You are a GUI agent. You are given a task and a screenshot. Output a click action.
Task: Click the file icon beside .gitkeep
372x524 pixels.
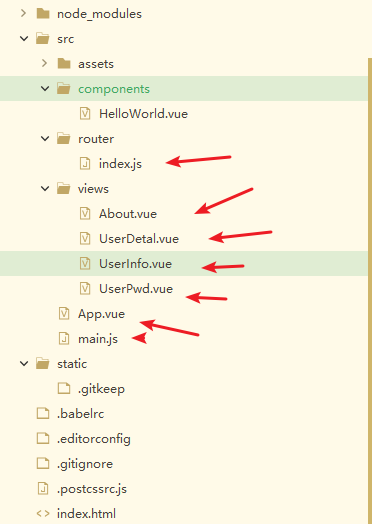click(64, 388)
